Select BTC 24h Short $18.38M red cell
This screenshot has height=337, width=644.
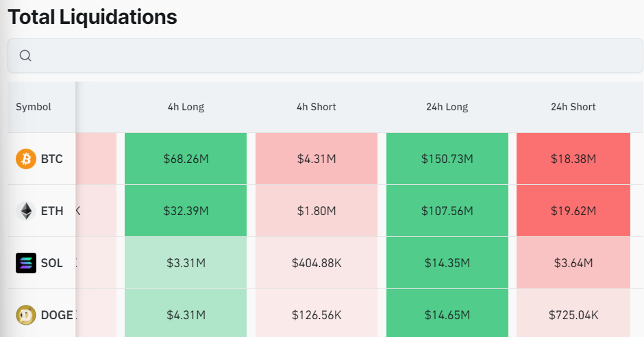(573, 159)
